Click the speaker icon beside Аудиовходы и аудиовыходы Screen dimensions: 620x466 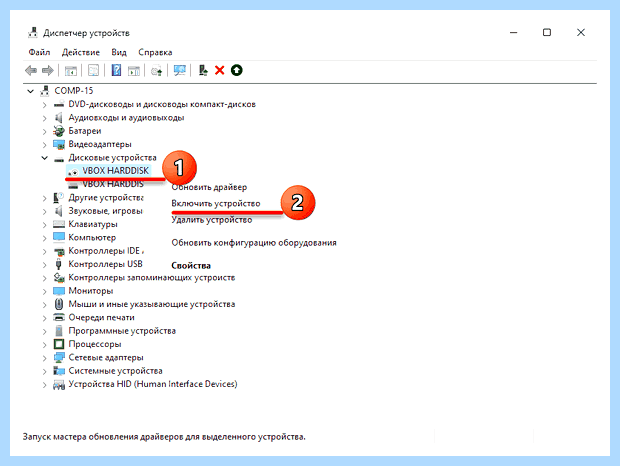[x=59, y=118]
